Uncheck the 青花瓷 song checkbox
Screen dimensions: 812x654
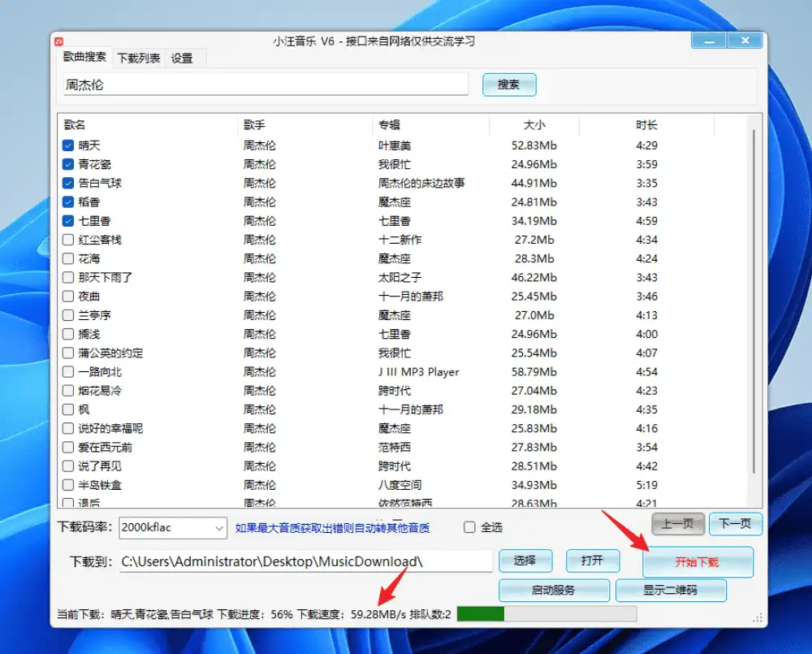pos(68,164)
